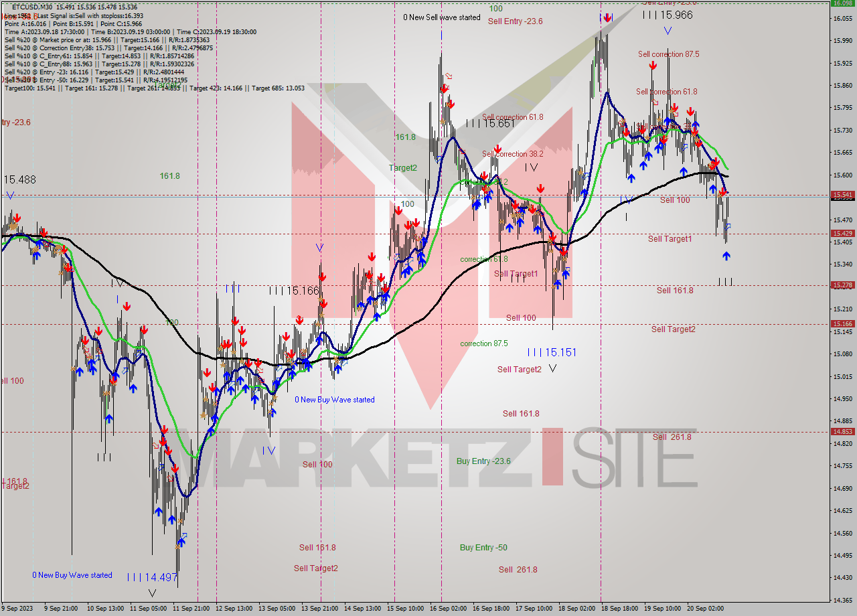Viewport: 857px width, 616px height.
Task: Click the '17 Sep 10:00' time axis label
Action: click(x=534, y=609)
